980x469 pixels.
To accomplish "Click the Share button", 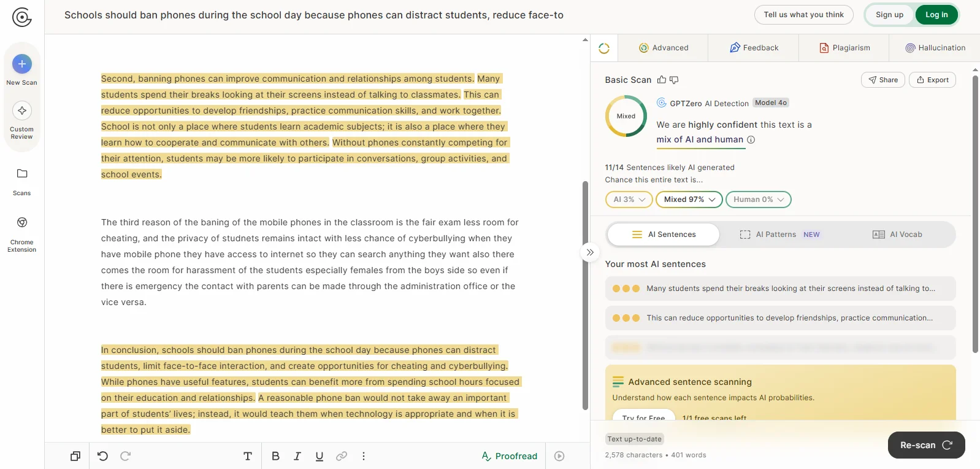I will [883, 80].
